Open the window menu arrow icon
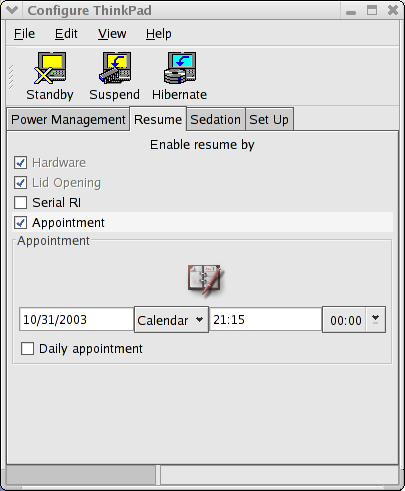 coord(12,10)
